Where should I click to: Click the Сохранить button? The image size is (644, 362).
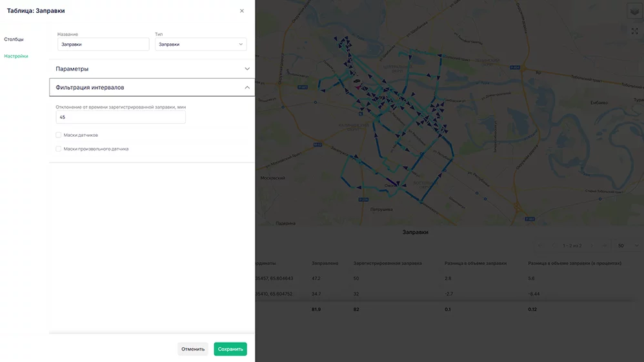click(230, 349)
